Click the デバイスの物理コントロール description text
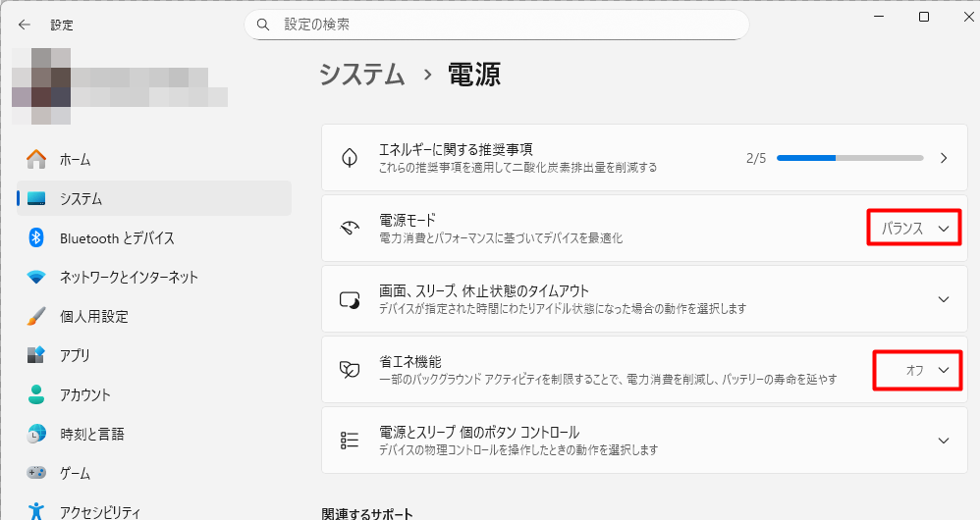This screenshot has height=520, width=980. (x=518, y=449)
